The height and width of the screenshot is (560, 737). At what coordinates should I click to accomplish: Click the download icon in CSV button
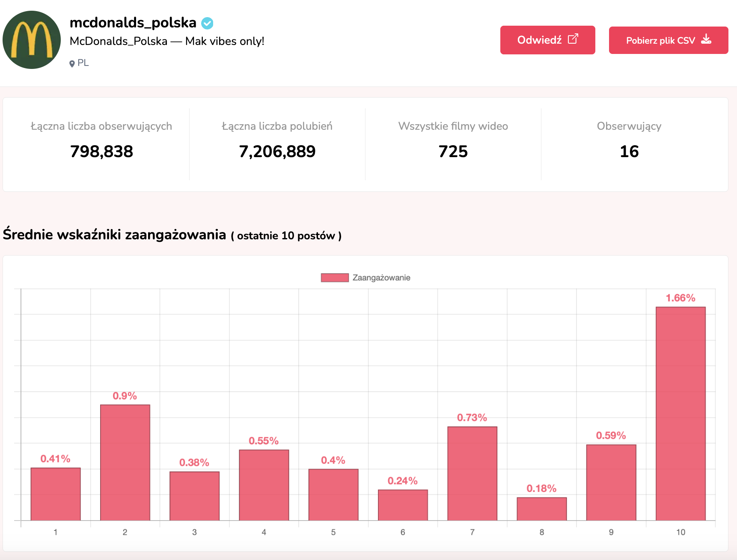tap(706, 40)
